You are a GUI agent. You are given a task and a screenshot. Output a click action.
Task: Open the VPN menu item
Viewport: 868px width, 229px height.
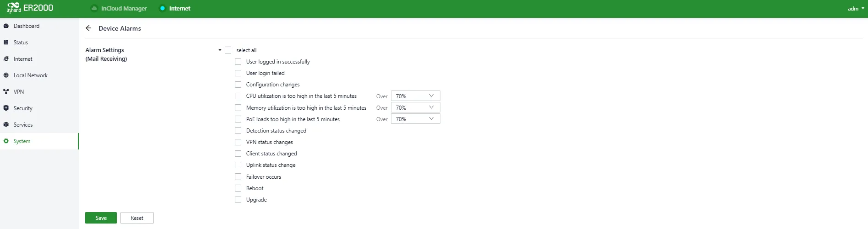click(x=39, y=92)
